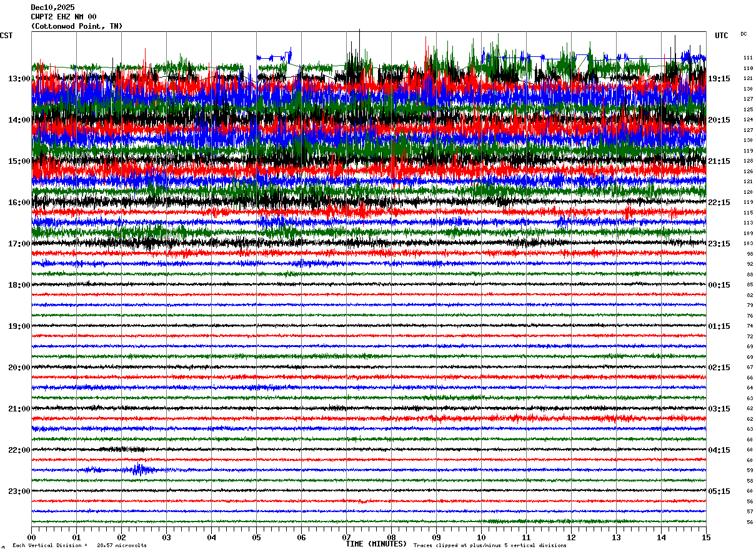Click the 28.57 microvolts vertical division note
This screenshot has height=554, width=756.
click(x=79, y=545)
